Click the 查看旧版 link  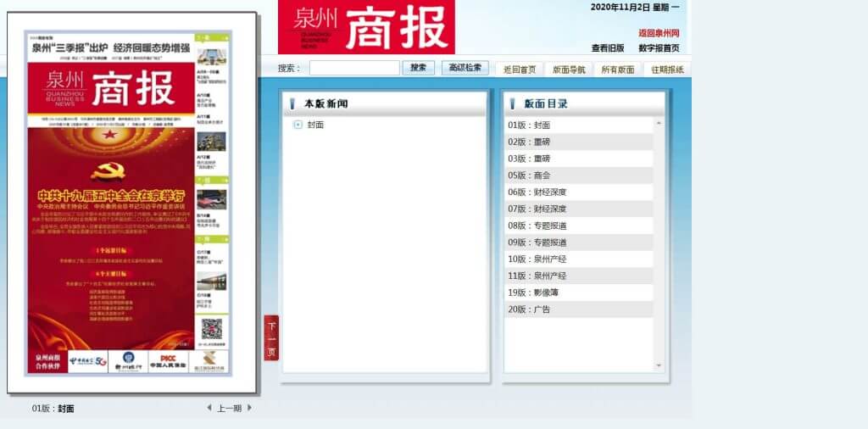click(x=608, y=48)
